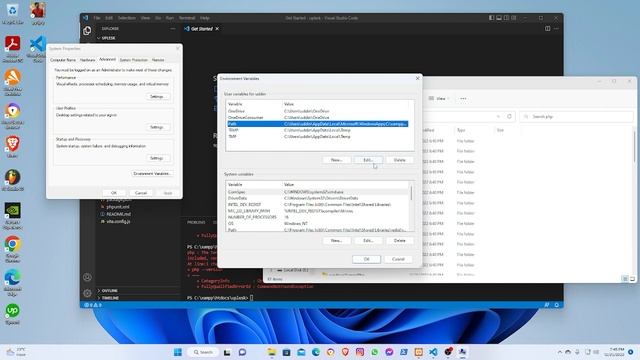Select the PROBLEMS tab in VS Code panel
Viewport: 640px width, 360px height.
(x=196, y=222)
